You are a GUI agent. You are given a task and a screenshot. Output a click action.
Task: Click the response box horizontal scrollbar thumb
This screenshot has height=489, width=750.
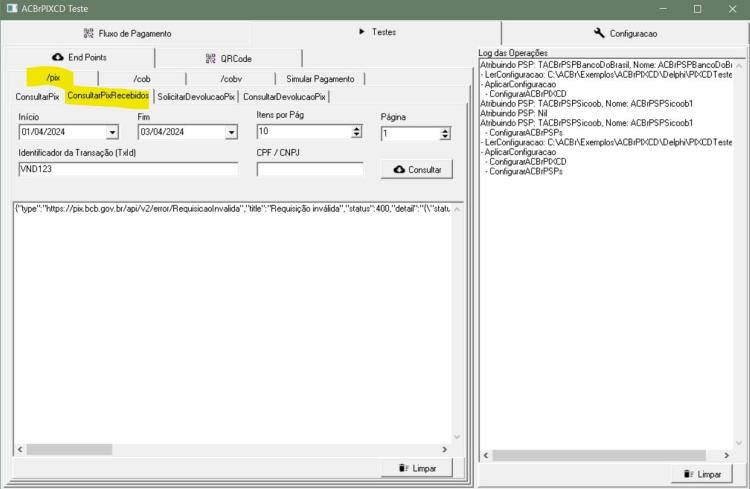tap(69, 449)
